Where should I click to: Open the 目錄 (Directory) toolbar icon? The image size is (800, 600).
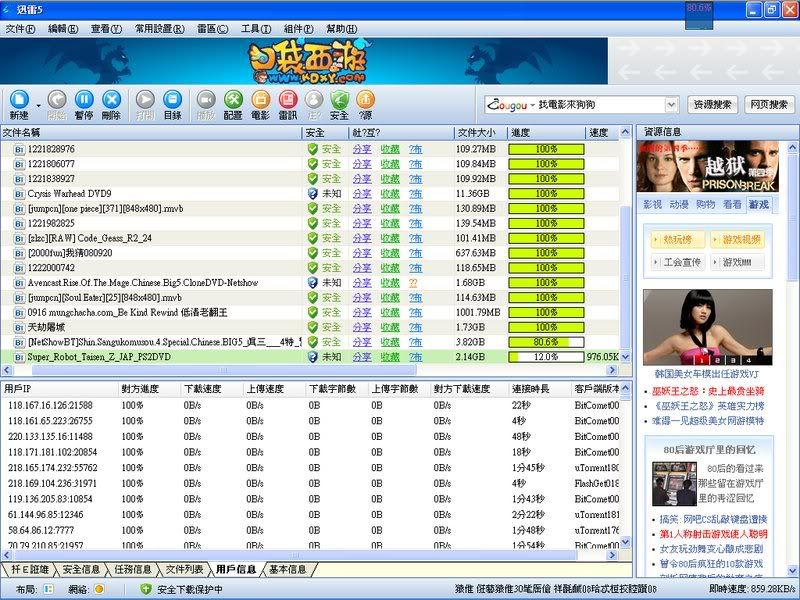(172, 100)
